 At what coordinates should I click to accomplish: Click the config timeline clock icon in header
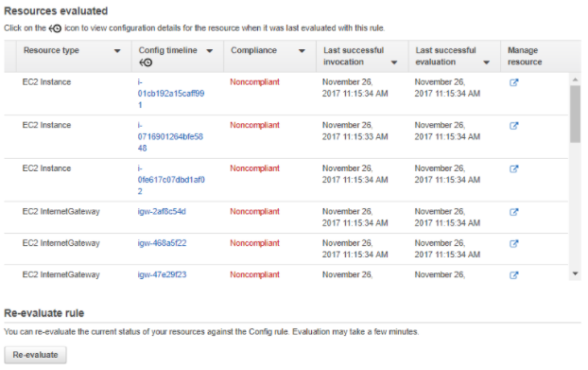(x=146, y=62)
